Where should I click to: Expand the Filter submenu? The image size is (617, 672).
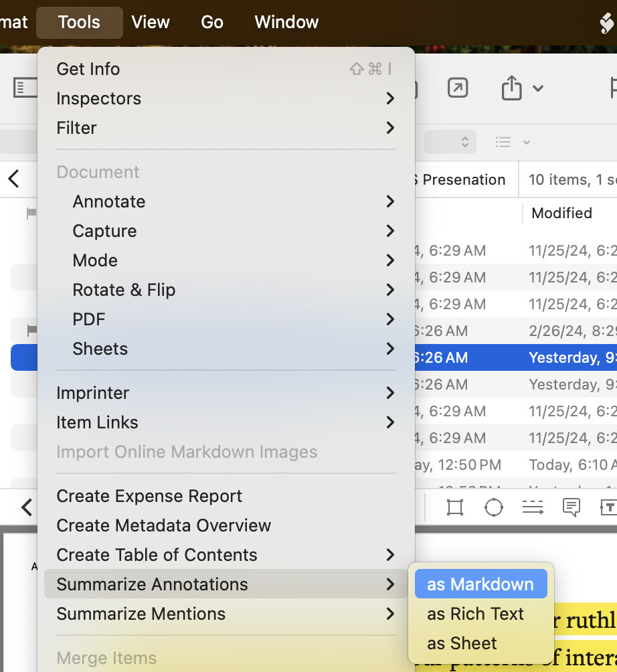pyautogui.click(x=226, y=128)
